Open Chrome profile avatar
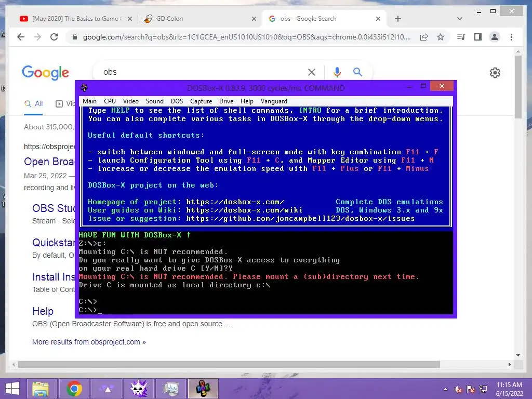The height and width of the screenshot is (399, 532). (495, 37)
